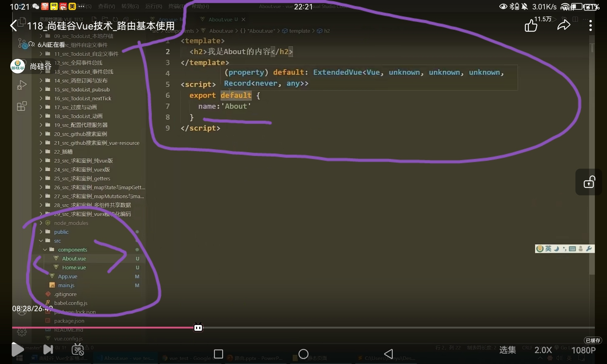
Task: Select the About.vue editor tab
Action: pyautogui.click(x=220, y=19)
